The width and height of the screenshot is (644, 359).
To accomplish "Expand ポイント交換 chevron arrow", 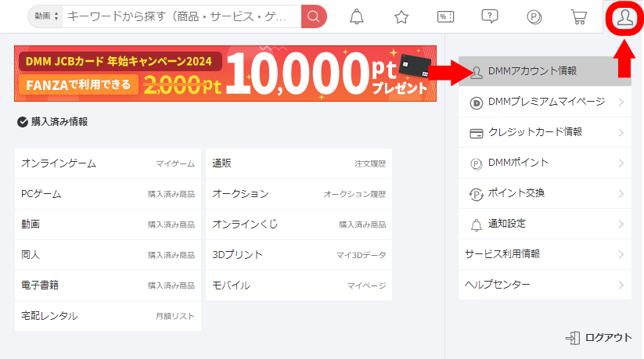I will pyautogui.click(x=621, y=193).
